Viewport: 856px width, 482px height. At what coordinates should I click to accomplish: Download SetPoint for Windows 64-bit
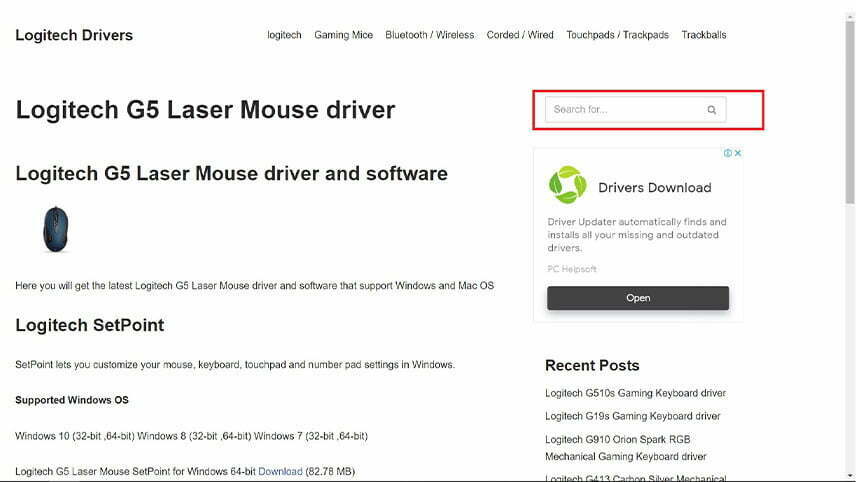tap(280, 471)
